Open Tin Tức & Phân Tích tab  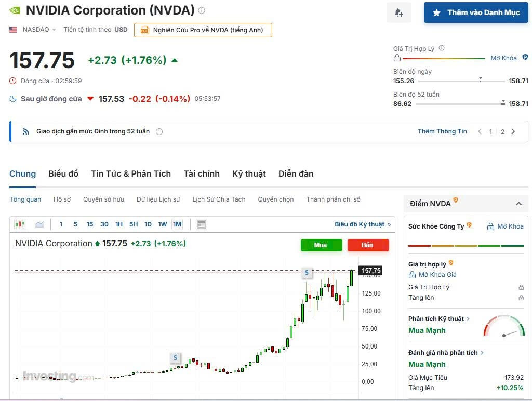pos(131,173)
